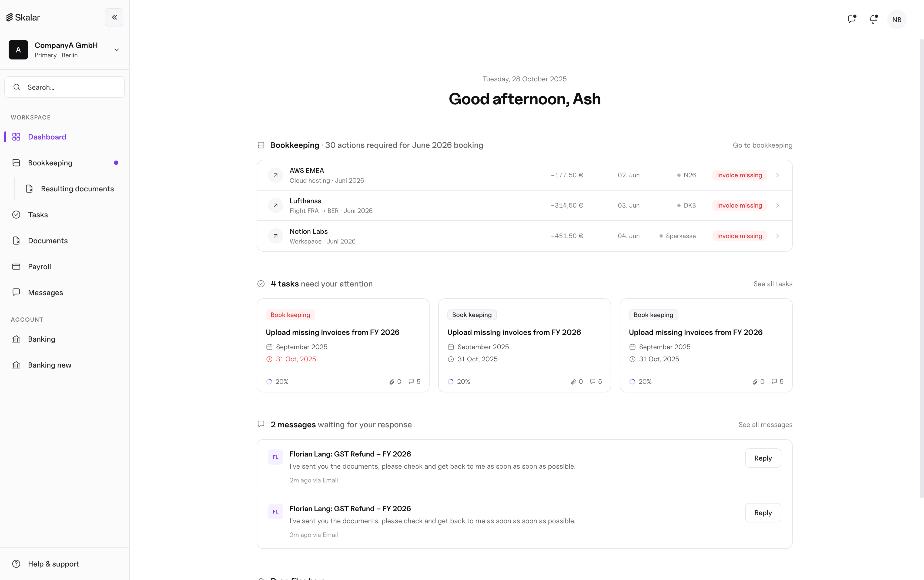Open the notifications bell icon
Viewport: 924px width, 580px height.
click(873, 19)
